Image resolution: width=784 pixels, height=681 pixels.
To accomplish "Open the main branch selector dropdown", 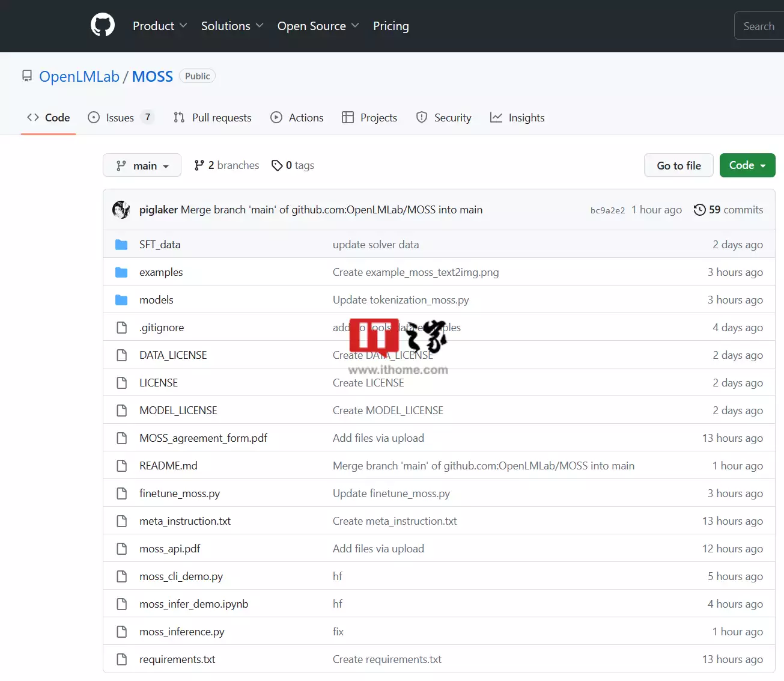I will [142, 165].
